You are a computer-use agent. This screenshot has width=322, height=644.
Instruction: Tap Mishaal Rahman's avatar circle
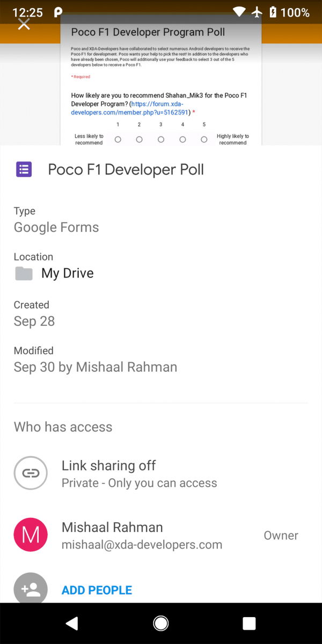[x=31, y=535]
